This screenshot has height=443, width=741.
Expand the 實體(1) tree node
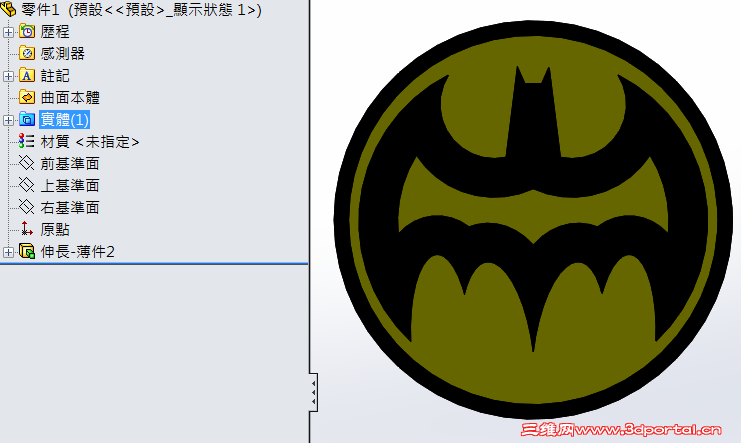click(x=8, y=120)
